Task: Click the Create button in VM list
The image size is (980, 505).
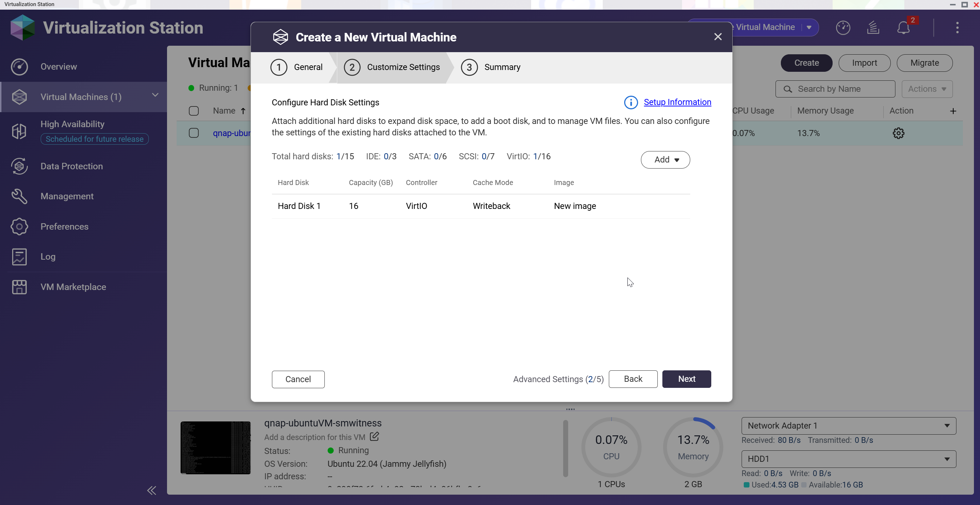Action: pyautogui.click(x=806, y=63)
